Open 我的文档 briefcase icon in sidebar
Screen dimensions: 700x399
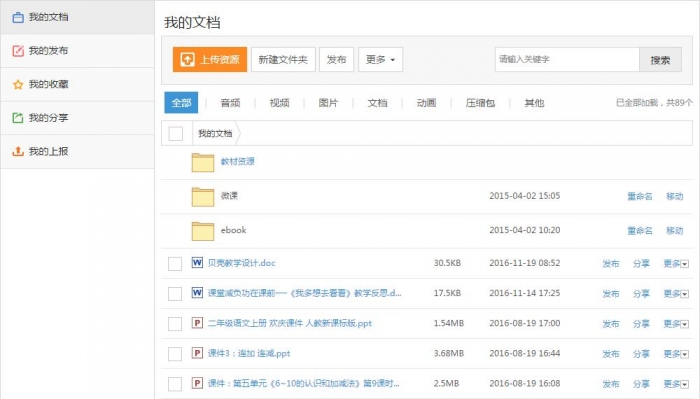coord(18,17)
